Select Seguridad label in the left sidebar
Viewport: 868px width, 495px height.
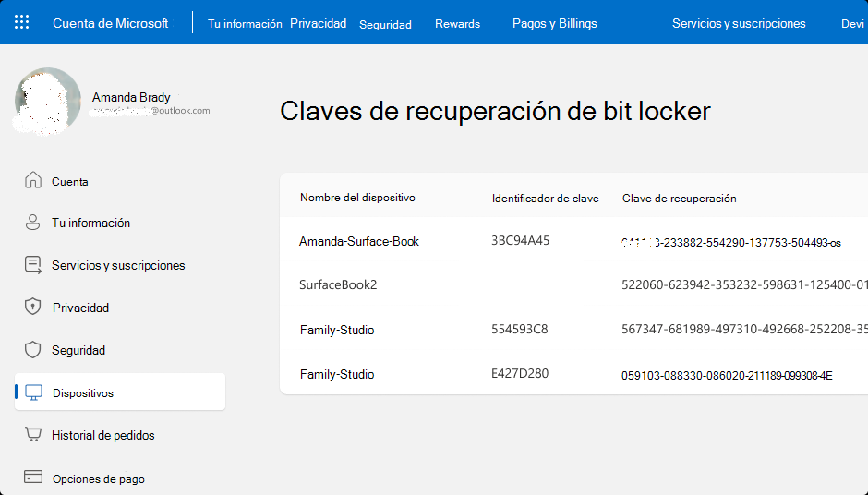coord(78,351)
